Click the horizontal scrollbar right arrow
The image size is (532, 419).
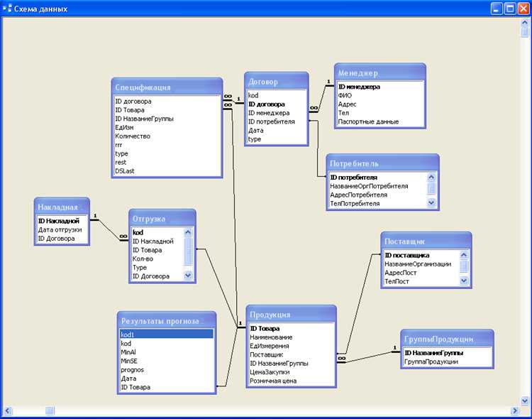[515, 410]
